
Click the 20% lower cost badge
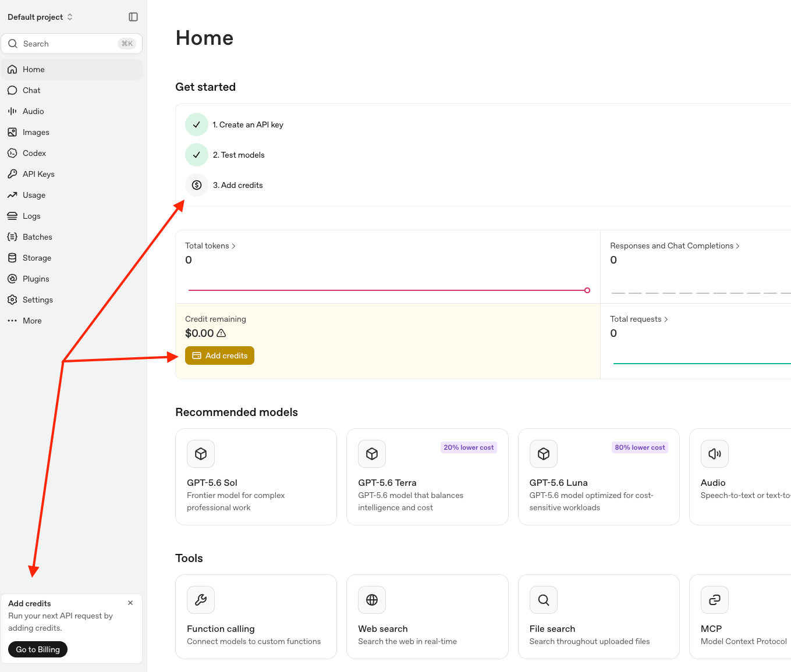pos(469,447)
